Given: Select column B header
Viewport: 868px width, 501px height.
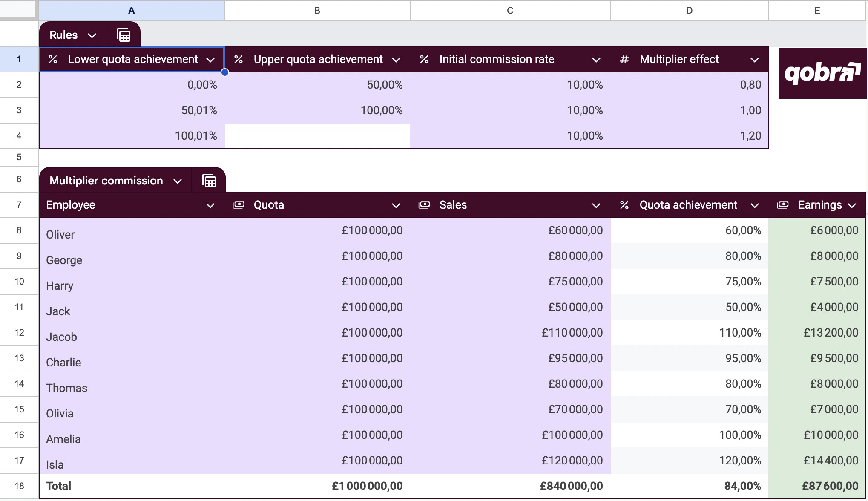Looking at the screenshot, I should coord(317,11).
